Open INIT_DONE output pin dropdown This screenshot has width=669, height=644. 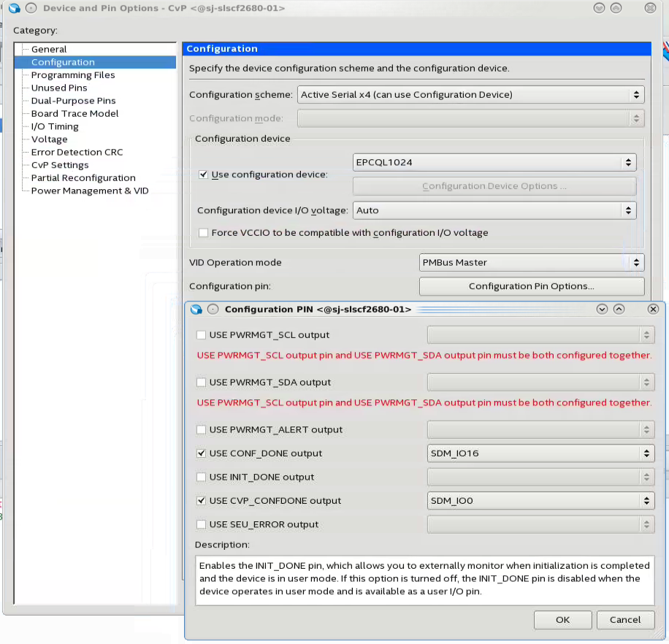541,477
